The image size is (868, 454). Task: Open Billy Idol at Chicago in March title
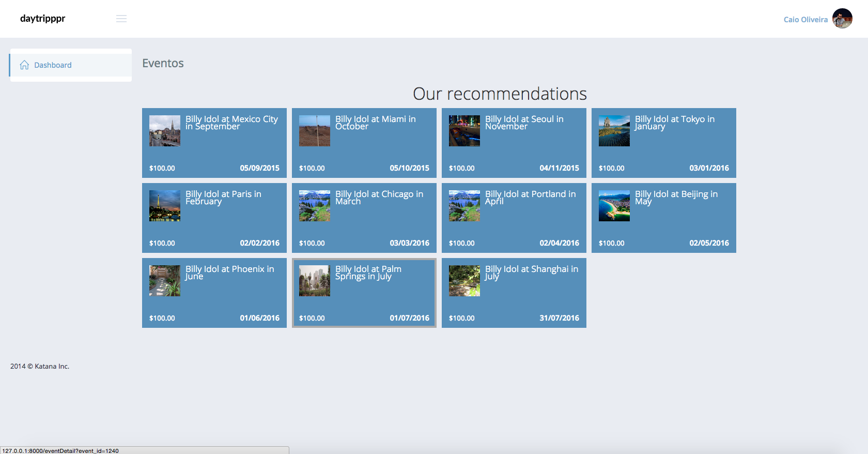pyautogui.click(x=379, y=198)
